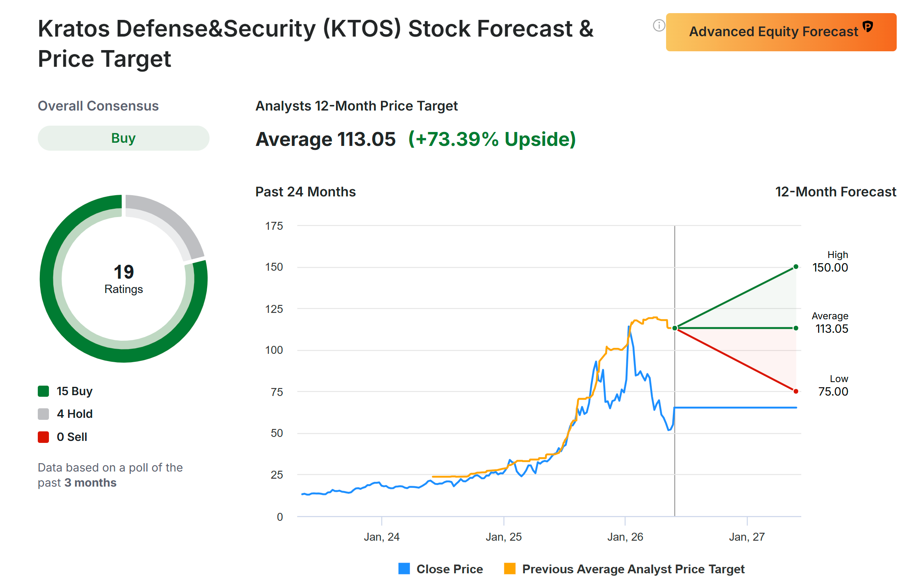Click the red 0 Sell legend swatch
Image resolution: width=915 pixels, height=588 pixels.
[43, 437]
